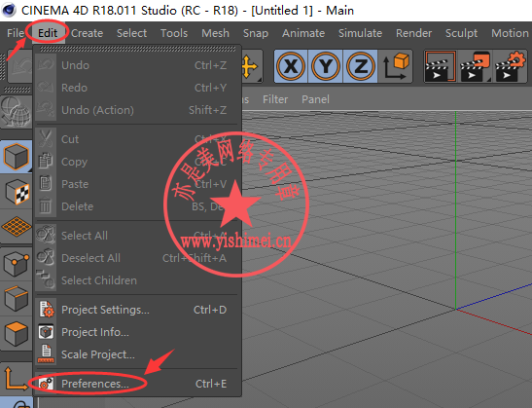The width and height of the screenshot is (532, 408).
Task: Select the Workplane orange grid icon
Action: 16,226
